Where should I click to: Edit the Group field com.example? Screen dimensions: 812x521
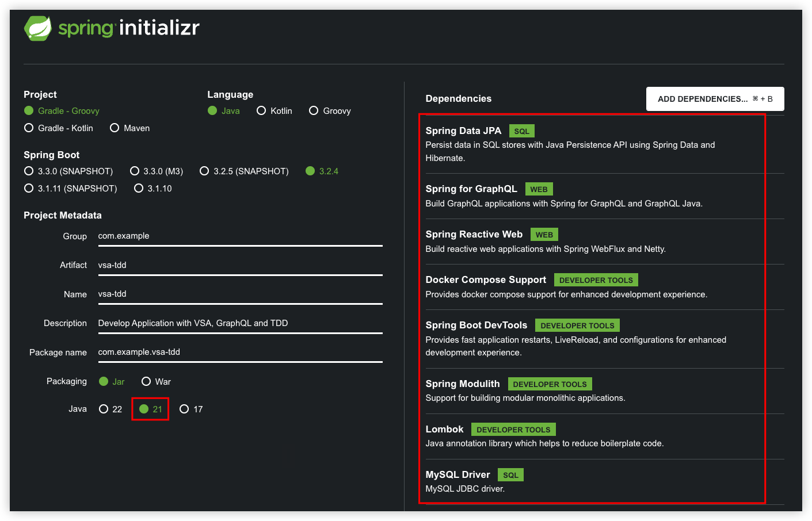(x=240, y=236)
